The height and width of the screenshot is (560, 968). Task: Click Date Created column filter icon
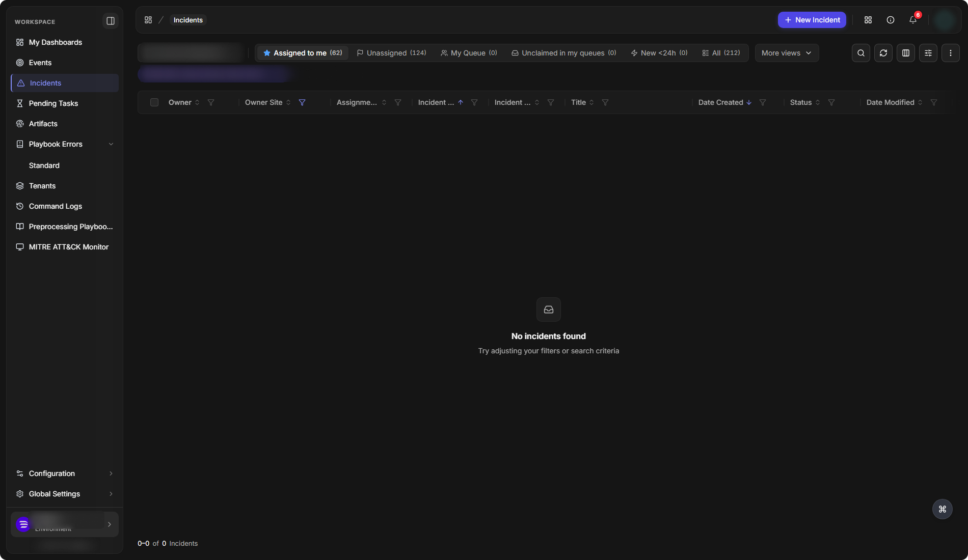point(762,102)
